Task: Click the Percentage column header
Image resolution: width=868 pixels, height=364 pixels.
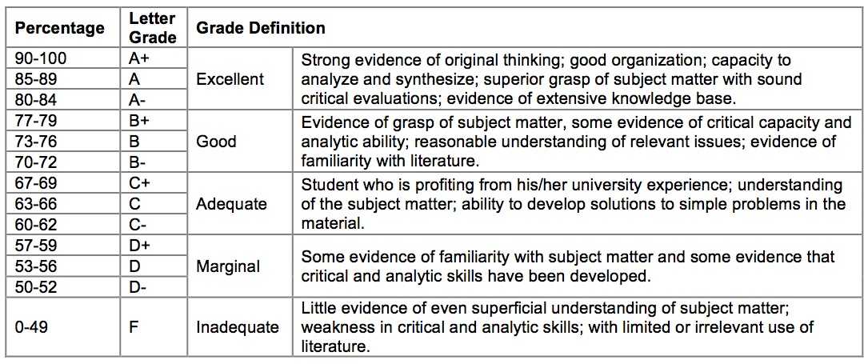Action: click(x=64, y=28)
